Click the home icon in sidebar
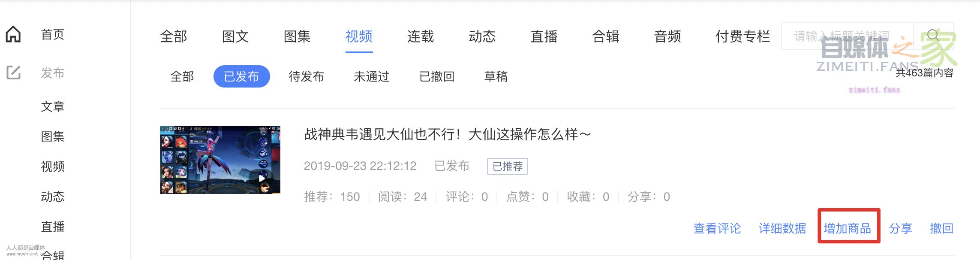Screen dimensions: 980x260 point(13,34)
